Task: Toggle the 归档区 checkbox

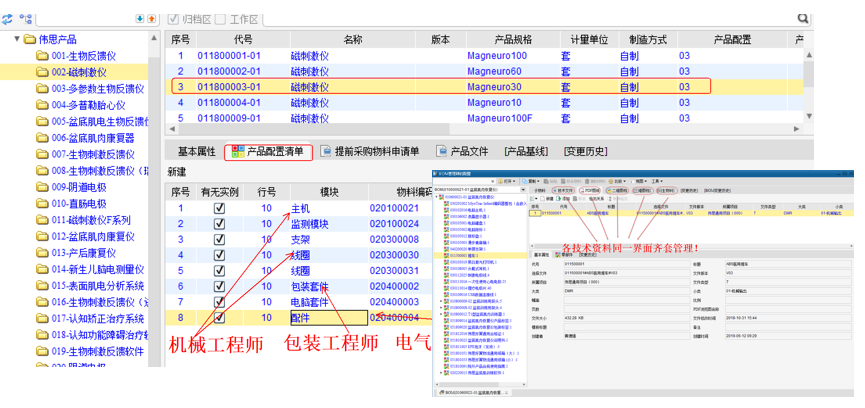Action: click(173, 19)
